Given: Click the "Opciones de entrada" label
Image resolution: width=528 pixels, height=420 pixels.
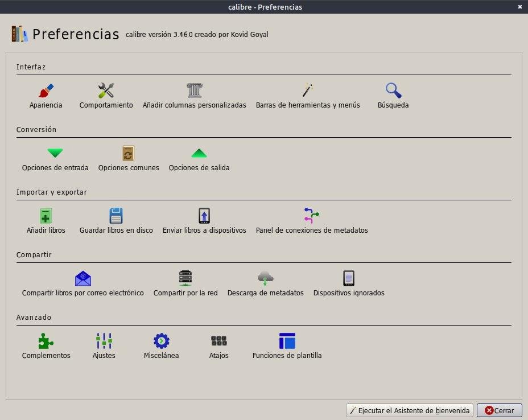Looking at the screenshot, I should tap(55, 168).
